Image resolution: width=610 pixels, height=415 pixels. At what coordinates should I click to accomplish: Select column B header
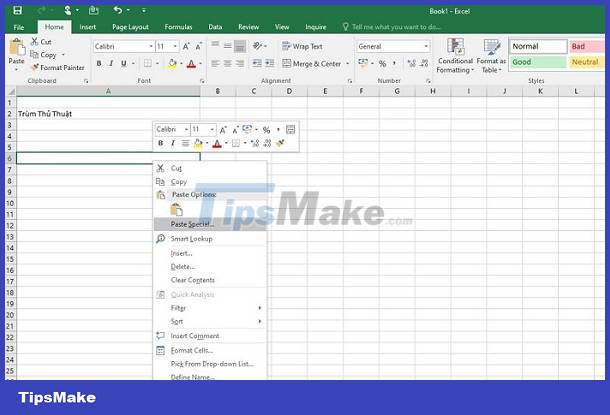click(218, 91)
